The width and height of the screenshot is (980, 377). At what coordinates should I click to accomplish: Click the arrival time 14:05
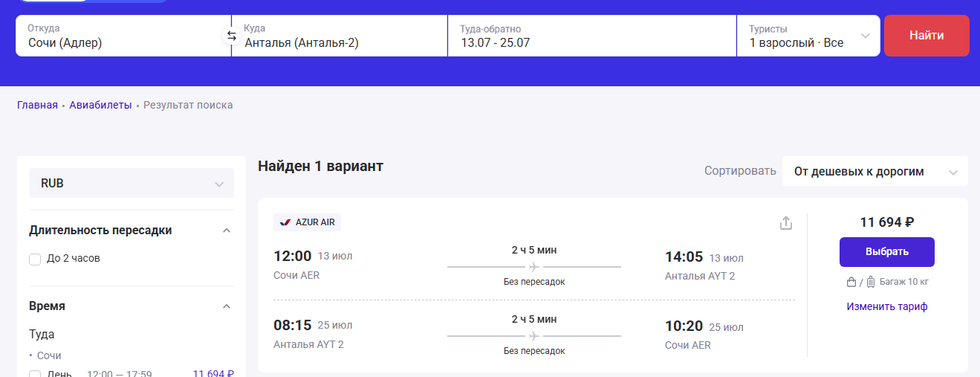(x=684, y=257)
